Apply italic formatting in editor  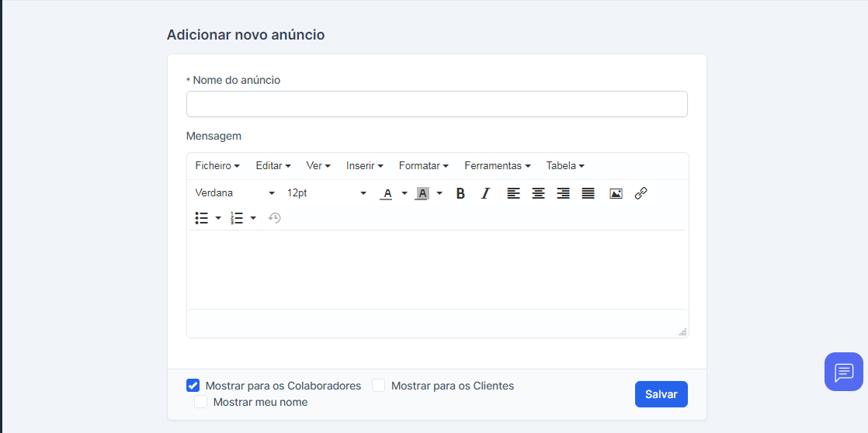(485, 193)
